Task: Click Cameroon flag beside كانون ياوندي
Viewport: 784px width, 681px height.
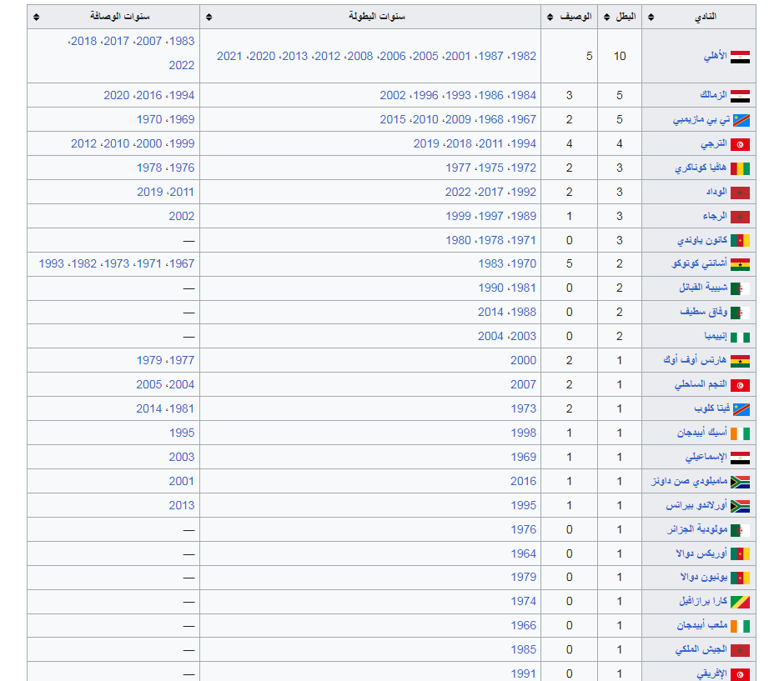Action: (740, 241)
